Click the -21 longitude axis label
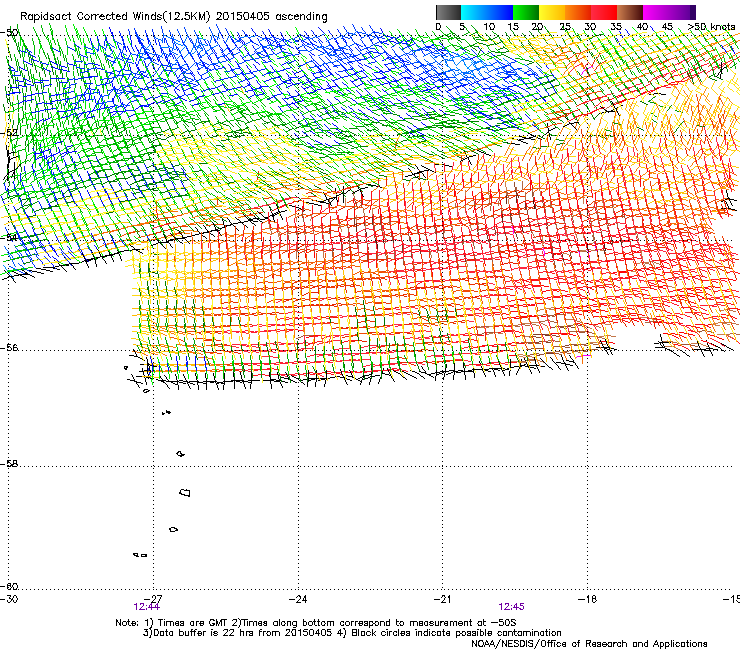740x650 pixels. [x=443, y=599]
